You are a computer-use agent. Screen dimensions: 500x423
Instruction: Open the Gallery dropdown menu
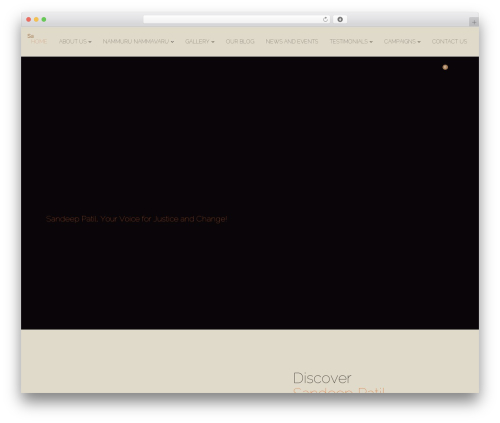click(x=200, y=42)
